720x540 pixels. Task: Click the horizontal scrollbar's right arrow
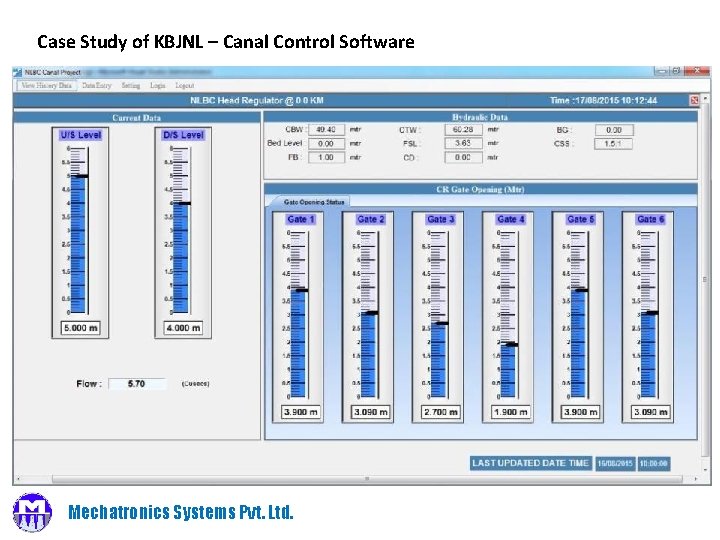[x=696, y=479]
